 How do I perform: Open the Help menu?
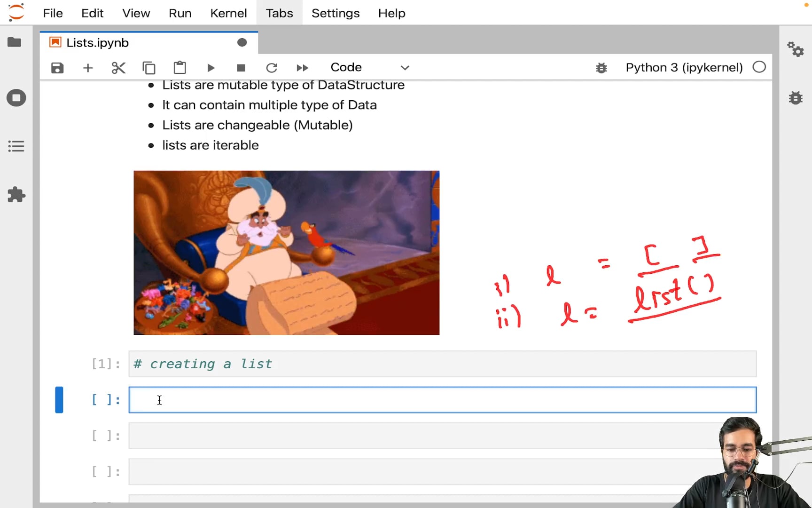(x=392, y=13)
